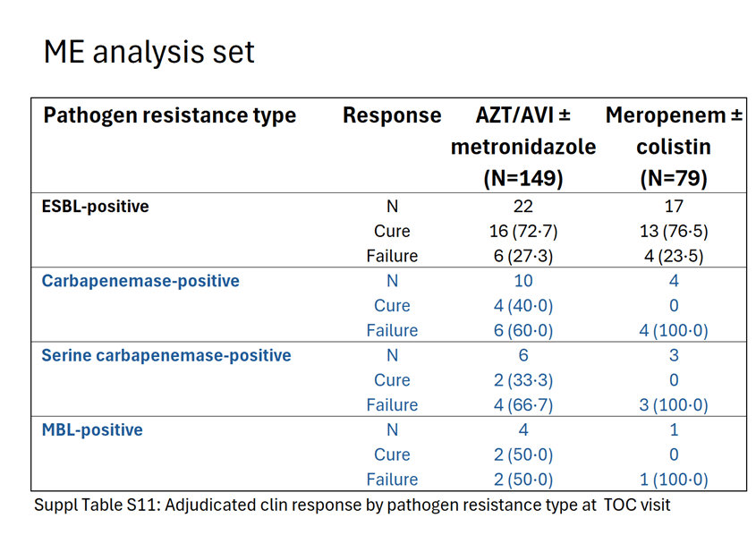Viewport: 756px width, 535px height.
Task: Click the ESBL meropenem cure 13 (76·5)
Action: (674, 232)
